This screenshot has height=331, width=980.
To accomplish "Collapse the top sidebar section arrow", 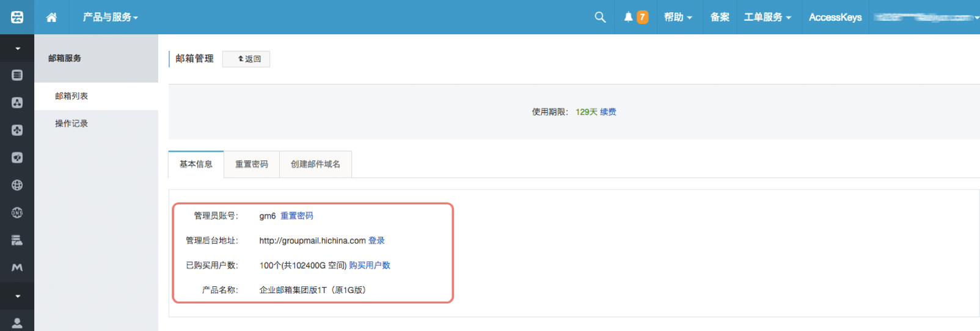I will click(17, 48).
